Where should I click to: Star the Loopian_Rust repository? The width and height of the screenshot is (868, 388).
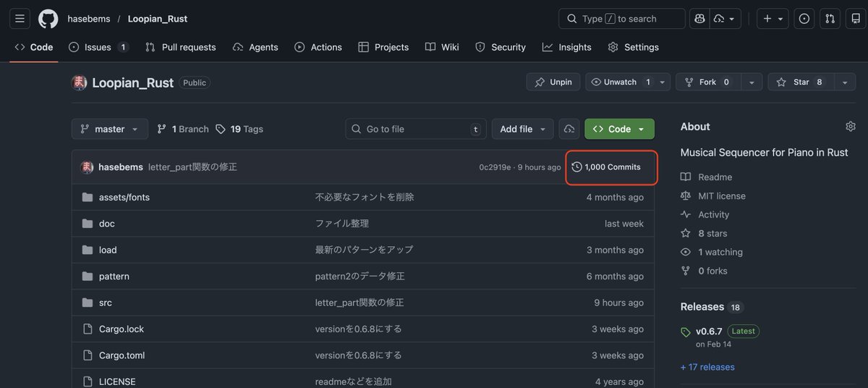799,83
